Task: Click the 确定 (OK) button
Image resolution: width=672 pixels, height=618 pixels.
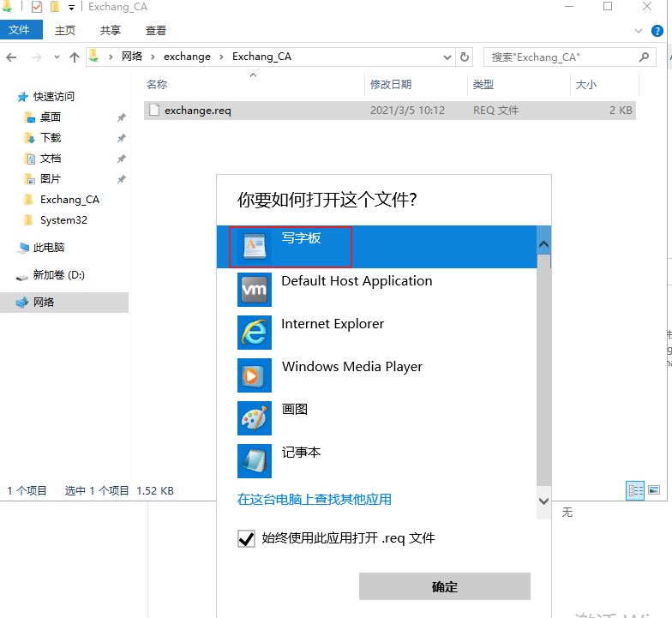Action: (x=444, y=586)
